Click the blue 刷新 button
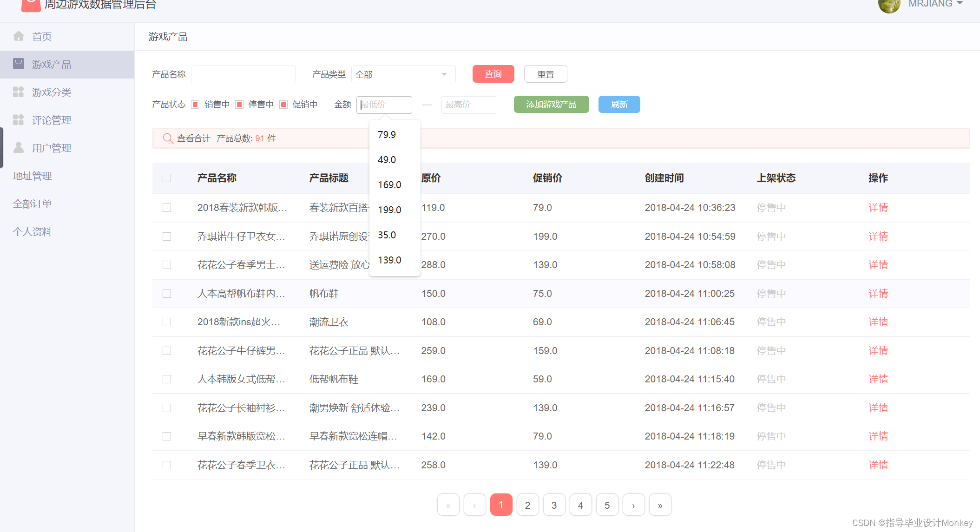Screen dimensions: 980x532 point(619,105)
